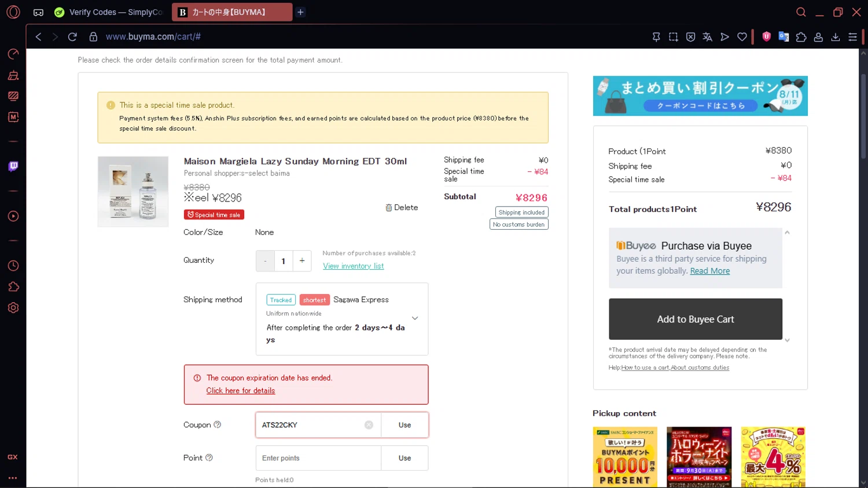Image resolution: width=868 pixels, height=488 pixels.
Task: Open the Easy Setup menu icon
Action: tap(852, 36)
